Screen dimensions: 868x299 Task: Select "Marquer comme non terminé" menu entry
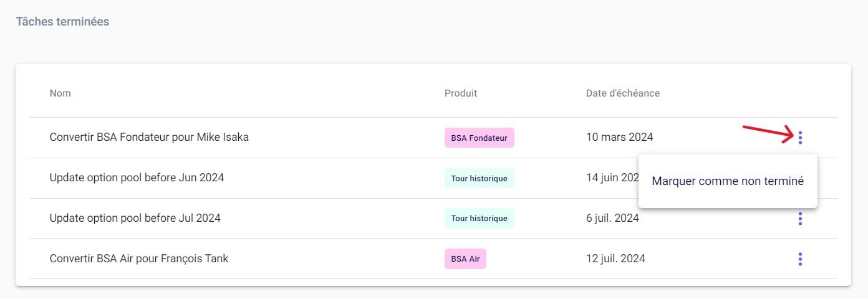click(x=728, y=181)
